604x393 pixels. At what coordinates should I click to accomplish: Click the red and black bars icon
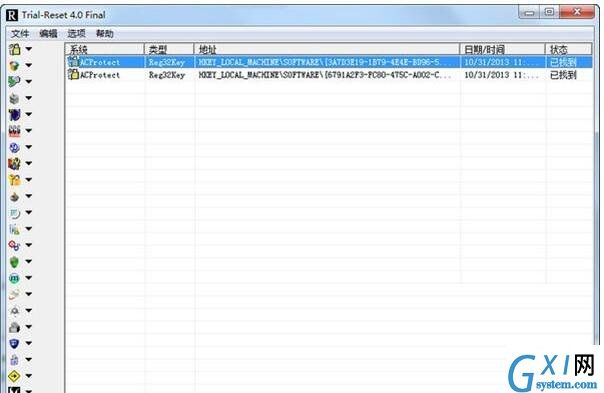click(x=15, y=131)
